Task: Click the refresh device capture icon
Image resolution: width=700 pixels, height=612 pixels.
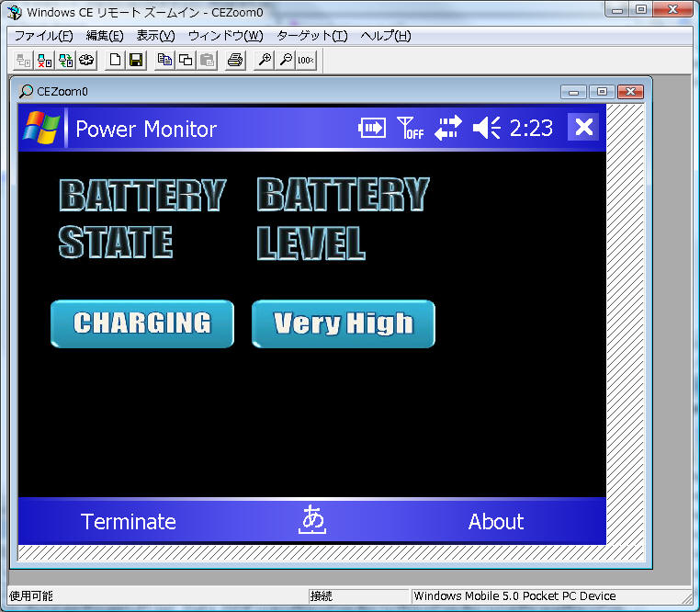Action: (65, 60)
